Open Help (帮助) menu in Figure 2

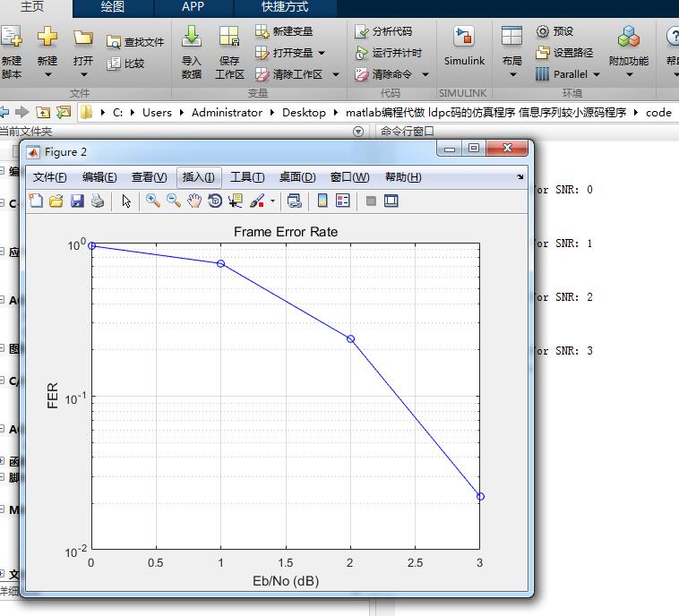tap(403, 177)
